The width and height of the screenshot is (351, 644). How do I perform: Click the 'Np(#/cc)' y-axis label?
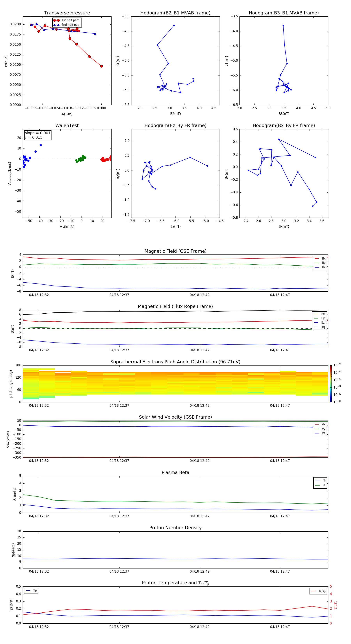point(13,550)
